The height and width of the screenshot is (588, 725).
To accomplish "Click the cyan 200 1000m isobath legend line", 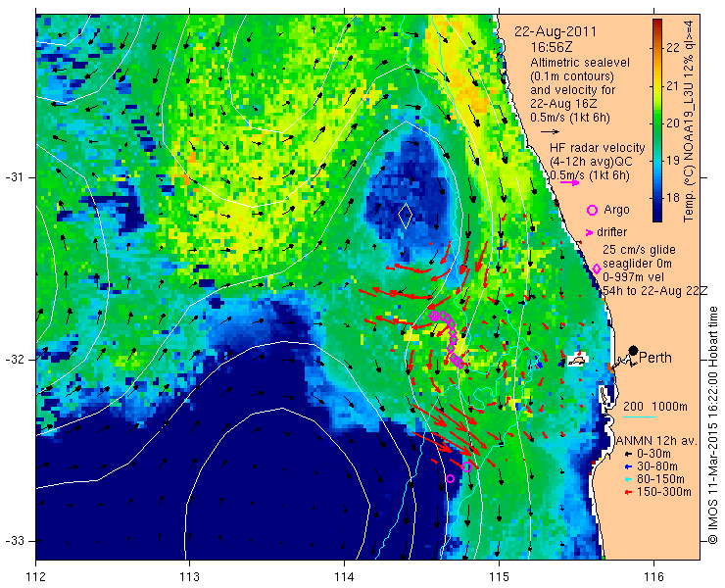I will point(640,417).
